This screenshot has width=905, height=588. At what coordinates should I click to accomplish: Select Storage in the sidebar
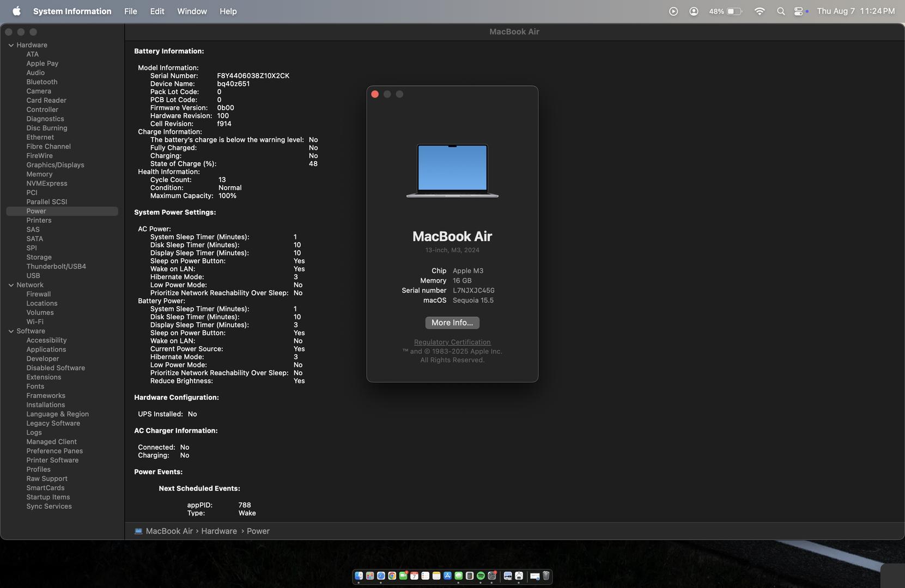tap(39, 258)
